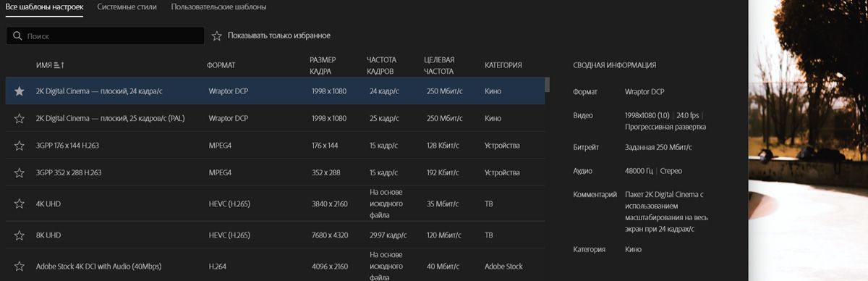Click the video preview thumbnail
This screenshot has width=868, height=281.
tap(808, 140)
